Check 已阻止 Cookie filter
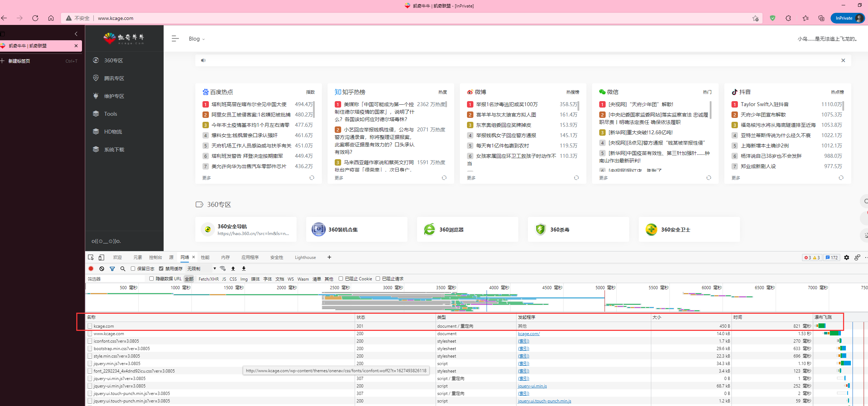The width and height of the screenshot is (868, 406). coord(341,279)
